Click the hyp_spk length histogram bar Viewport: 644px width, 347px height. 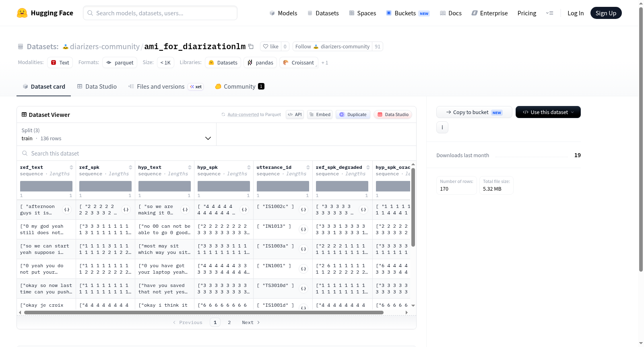coord(224,186)
